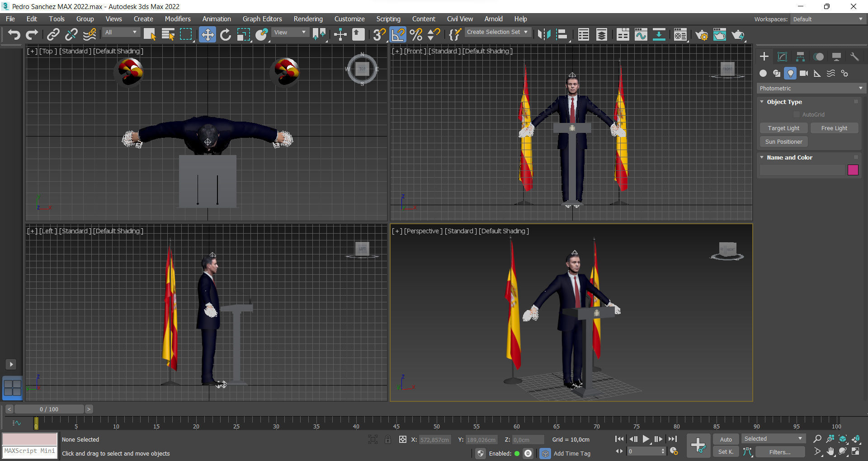This screenshot has width=868, height=461.
Task: Click the pink object color swatch
Action: coord(853,170)
